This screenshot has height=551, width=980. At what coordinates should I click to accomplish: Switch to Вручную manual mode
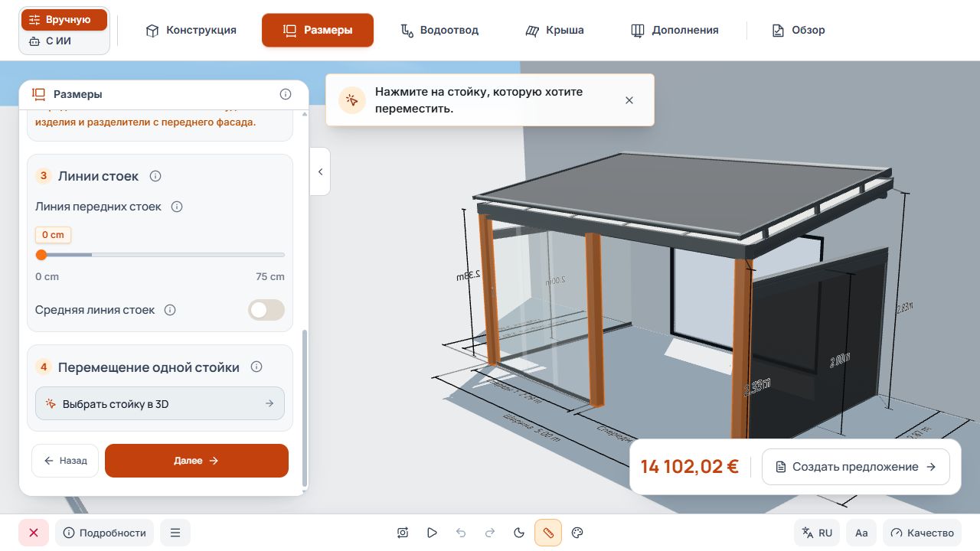point(64,20)
